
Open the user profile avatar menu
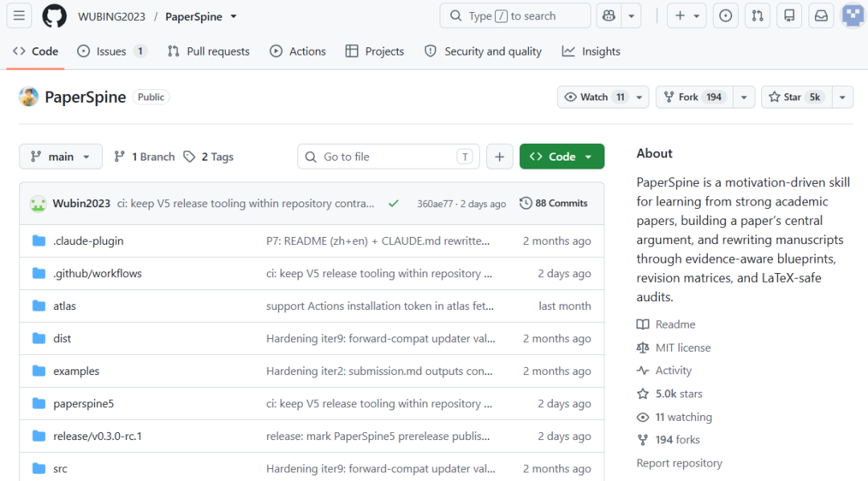853,16
